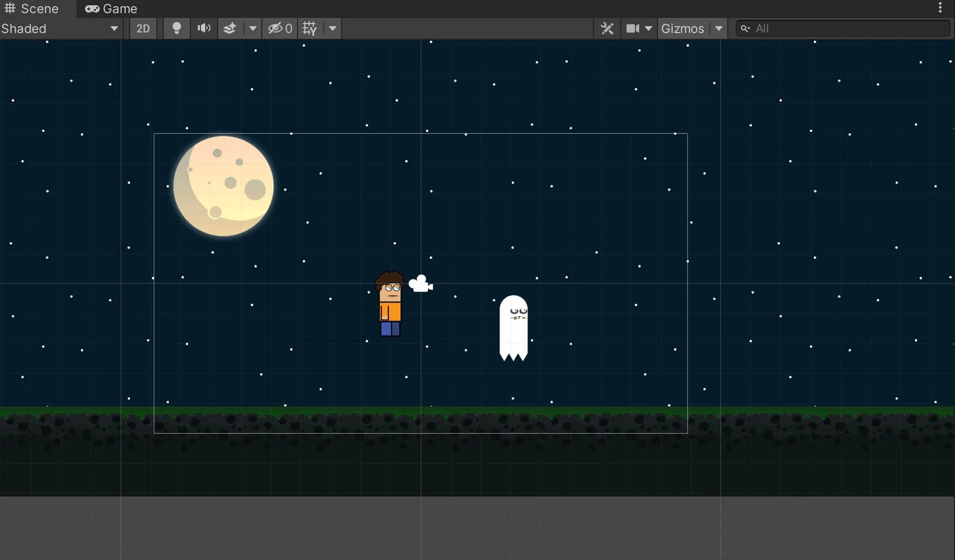
Task: Click the search field labeled All
Action: coord(843,28)
